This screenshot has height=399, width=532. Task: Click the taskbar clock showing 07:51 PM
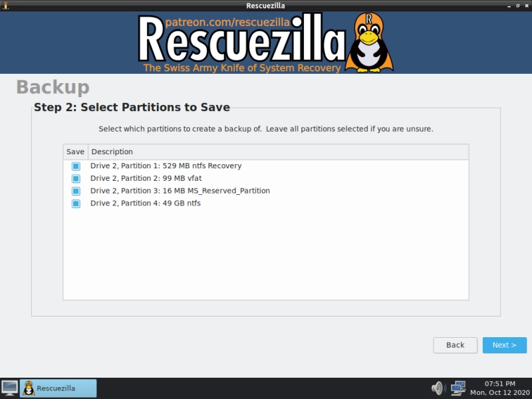[x=500, y=388]
